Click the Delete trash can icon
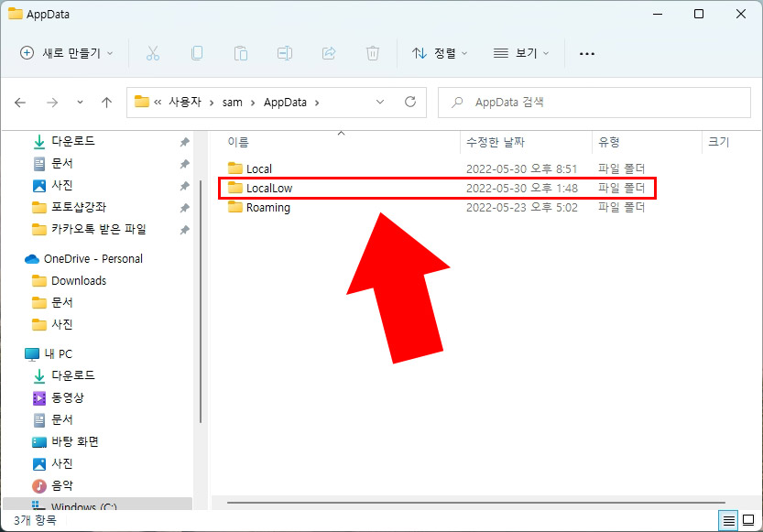763x532 pixels. click(373, 53)
